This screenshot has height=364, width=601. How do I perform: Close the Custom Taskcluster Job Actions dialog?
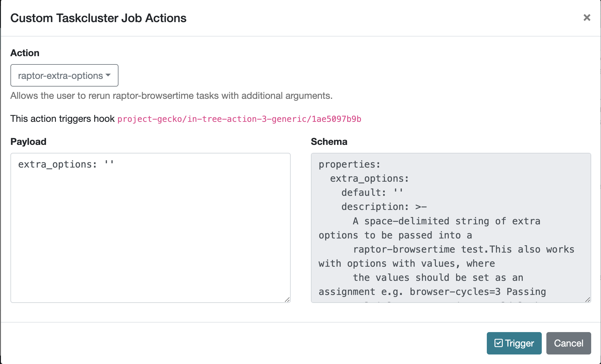tap(587, 18)
